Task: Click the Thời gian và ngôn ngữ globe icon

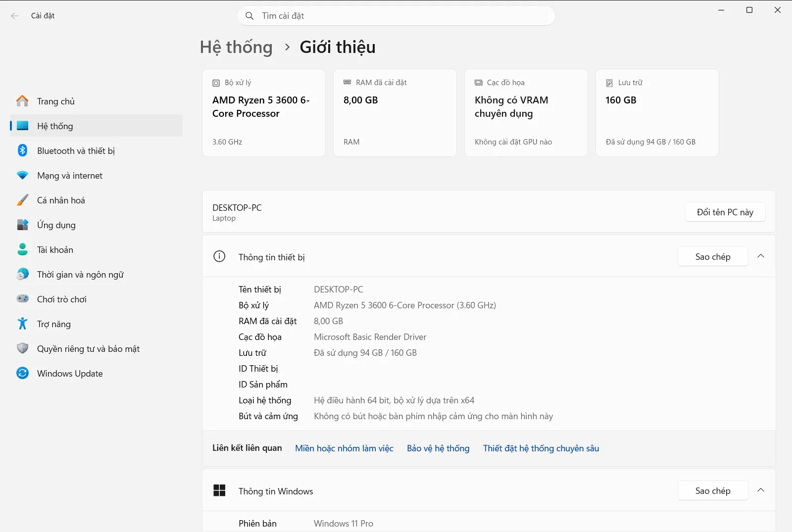Action: point(22,274)
